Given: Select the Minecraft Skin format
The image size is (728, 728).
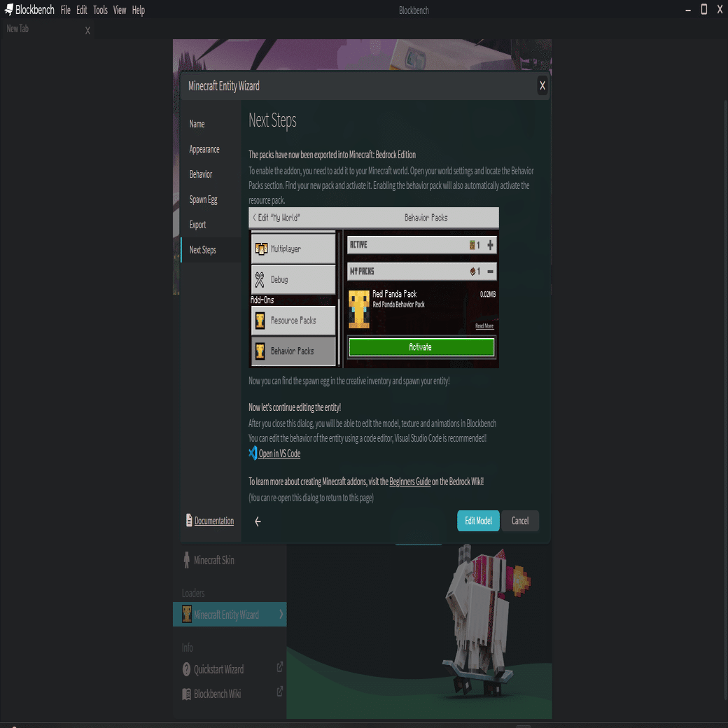Looking at the screenshot, I should tap(230, 561).
